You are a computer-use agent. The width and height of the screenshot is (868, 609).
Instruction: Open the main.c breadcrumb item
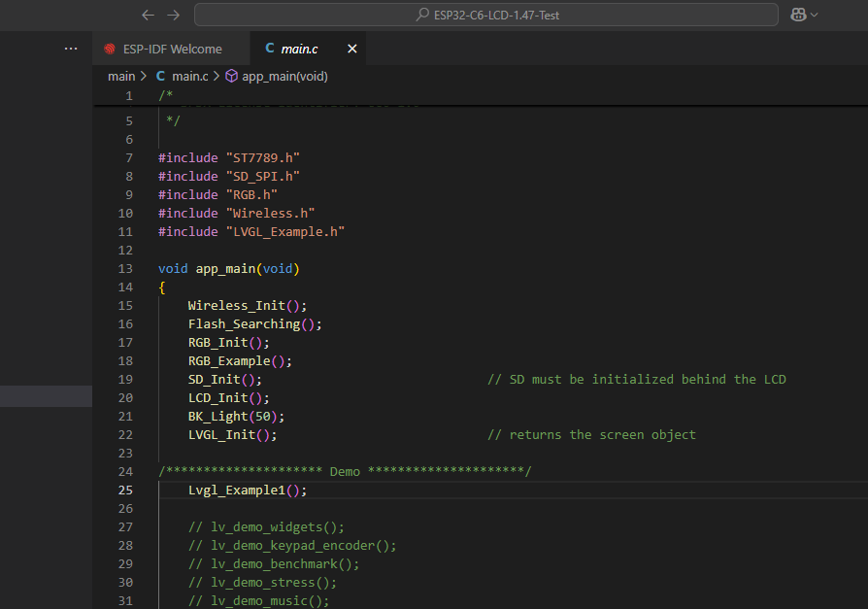(x=190, y=77)
